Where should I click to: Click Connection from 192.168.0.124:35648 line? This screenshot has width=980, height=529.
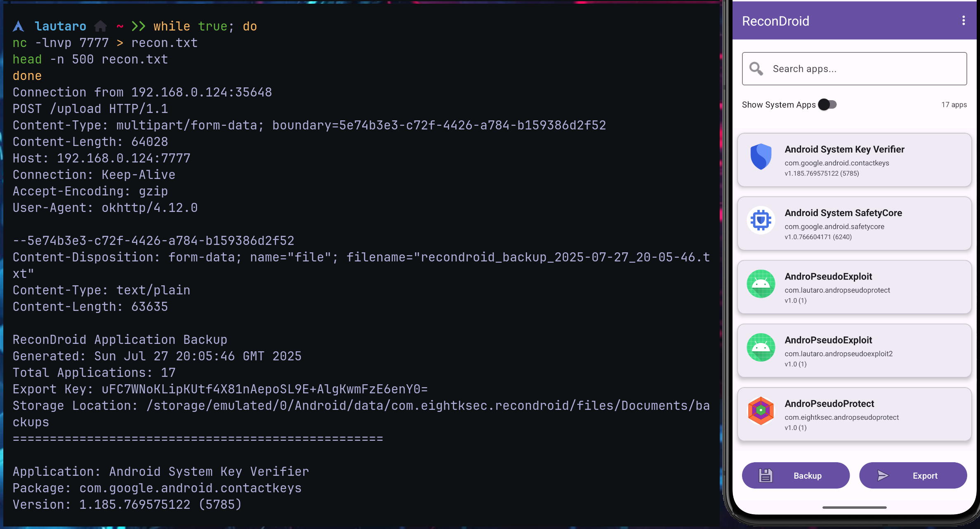(x=142, y=92)
